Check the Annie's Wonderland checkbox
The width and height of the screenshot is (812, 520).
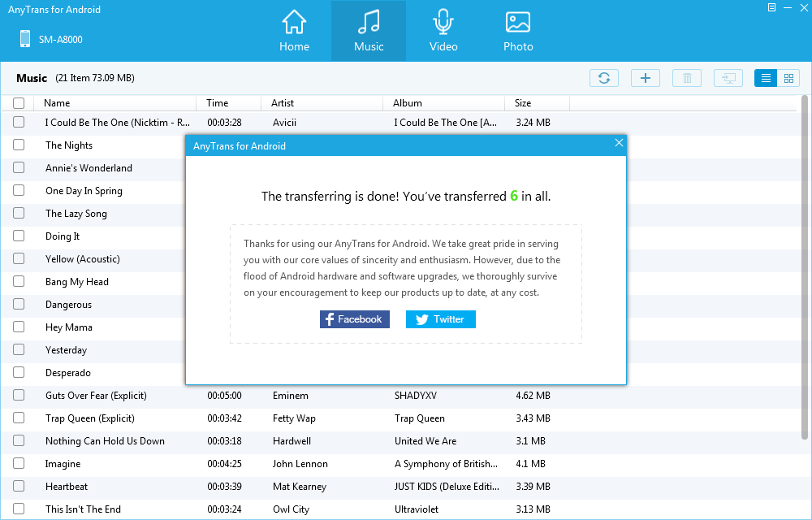(x=19, y=168)
